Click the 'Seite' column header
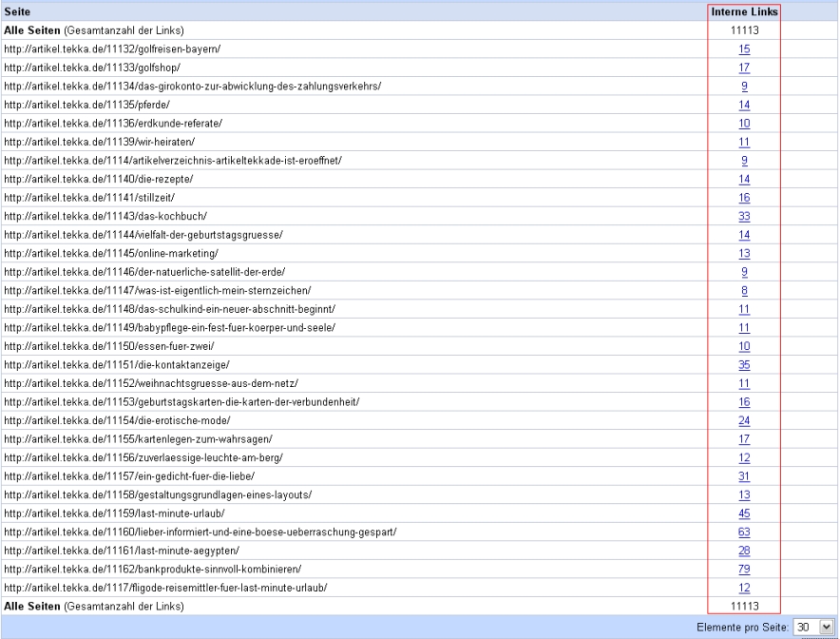 pos(17,11)
